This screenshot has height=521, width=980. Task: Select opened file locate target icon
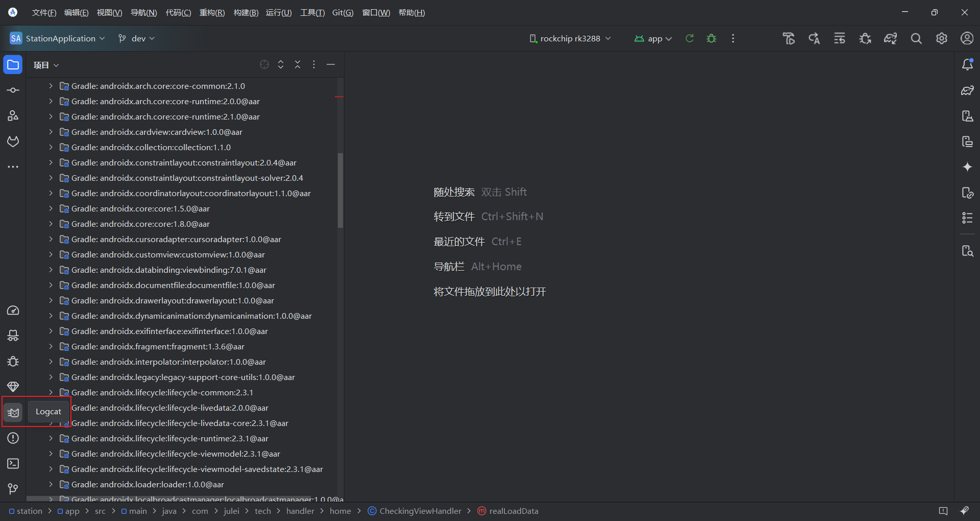(x=264, y=64)
